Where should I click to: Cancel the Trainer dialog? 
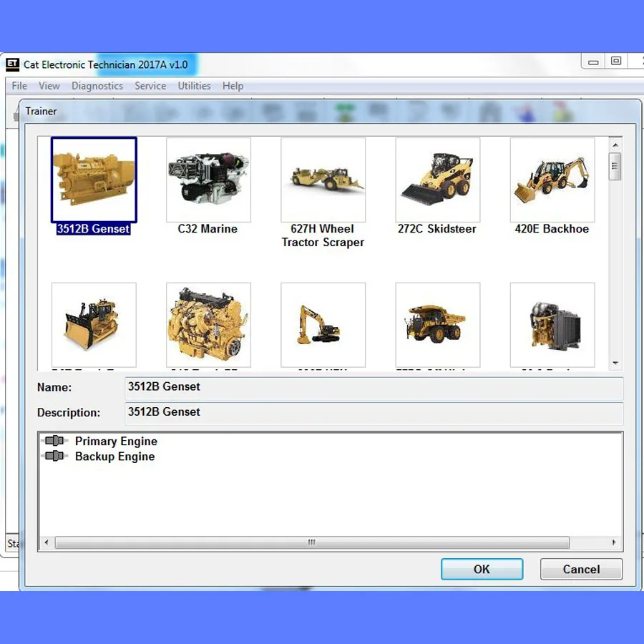(581, 570)
